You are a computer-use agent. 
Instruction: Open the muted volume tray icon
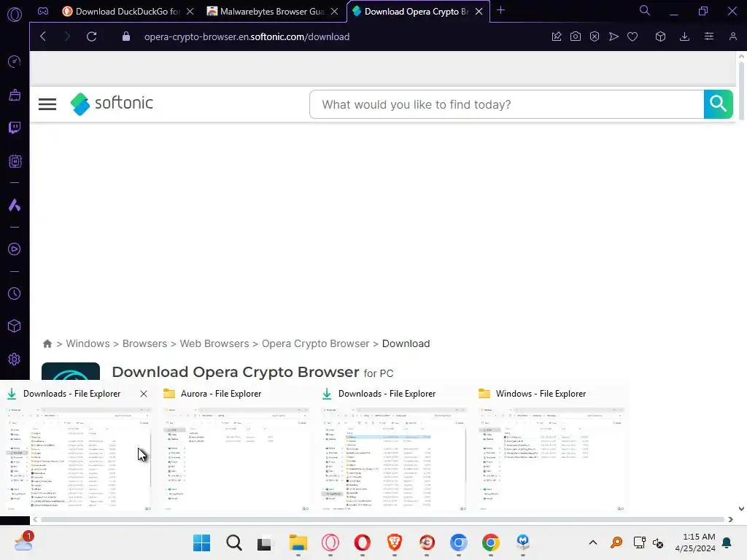pyautogui.click(x=658, y=542)
